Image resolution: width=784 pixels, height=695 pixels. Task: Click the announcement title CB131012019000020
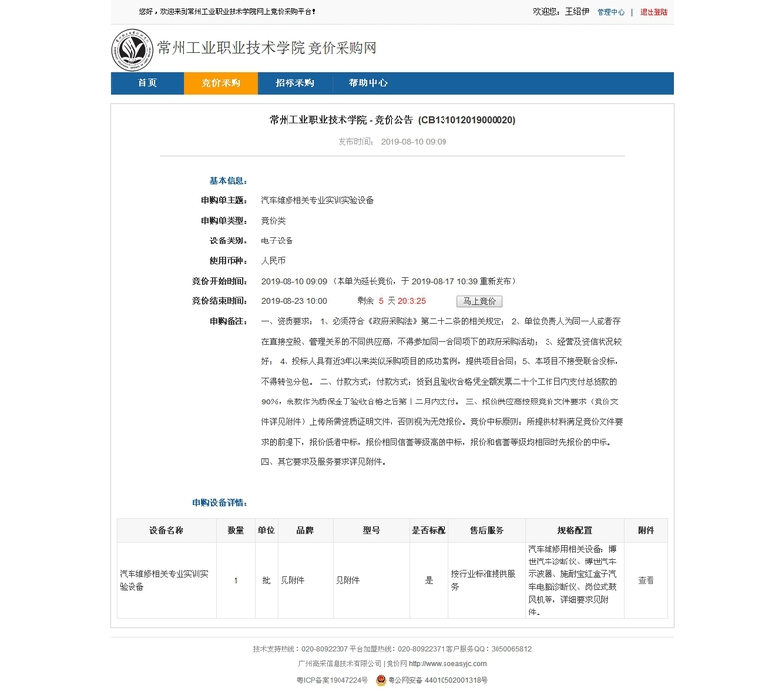click(392, 120)
